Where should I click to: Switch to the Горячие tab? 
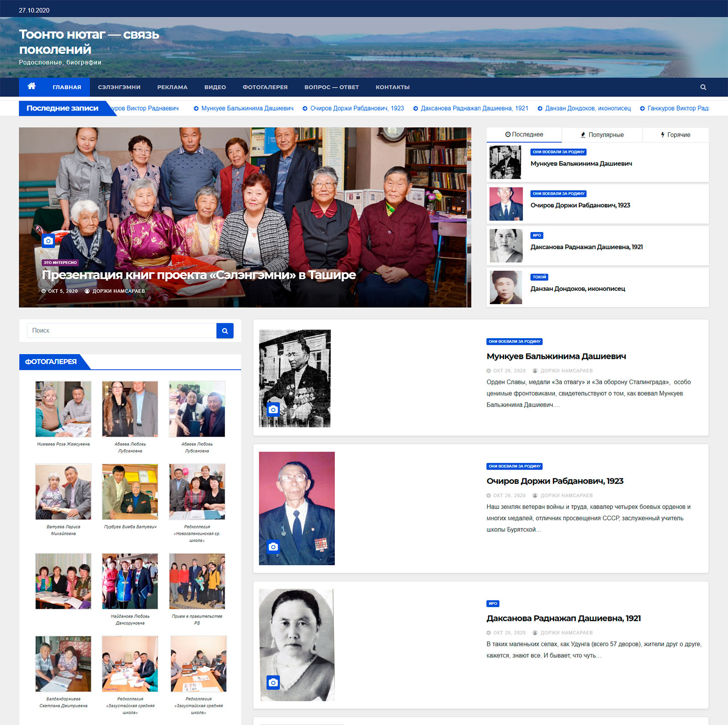click(x=676, y=135)
